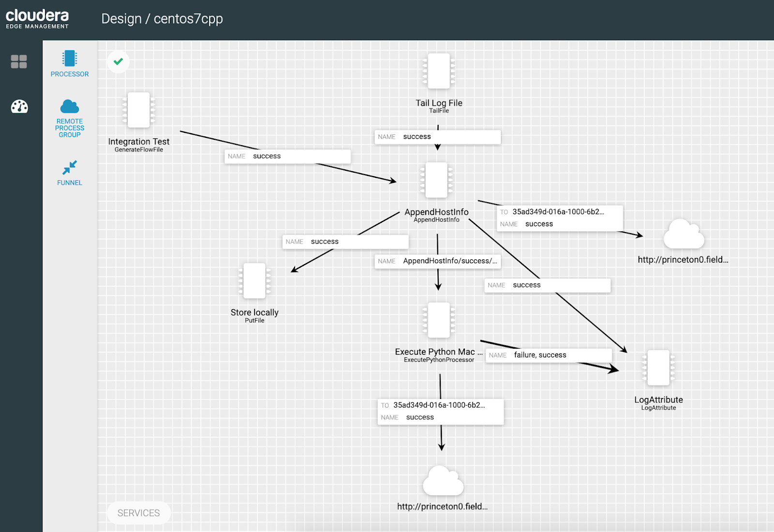
Task: Select the success connection label from Tail Log File
Action: pos(438,137)
